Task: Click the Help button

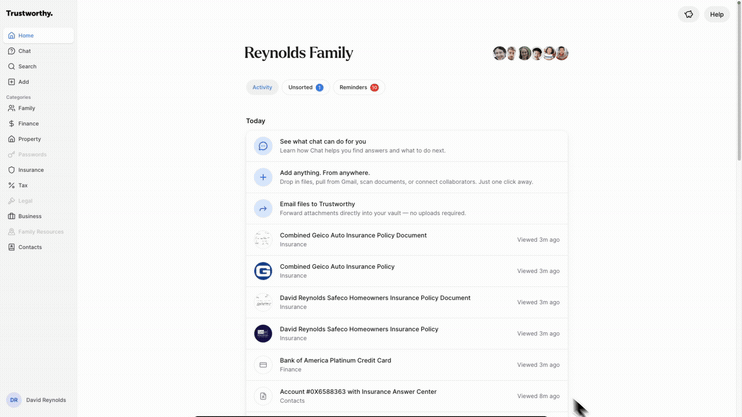Action: [716, 14]
